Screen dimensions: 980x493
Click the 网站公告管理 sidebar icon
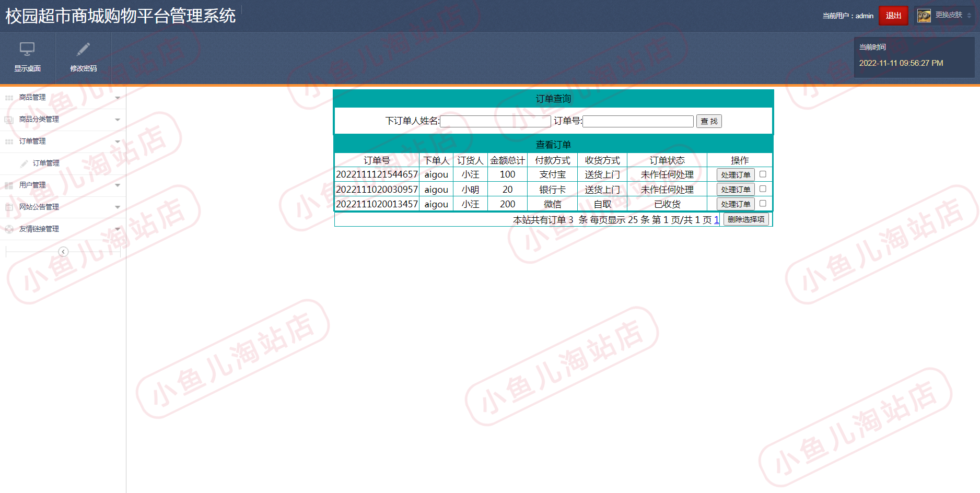(x=9, y=207)
